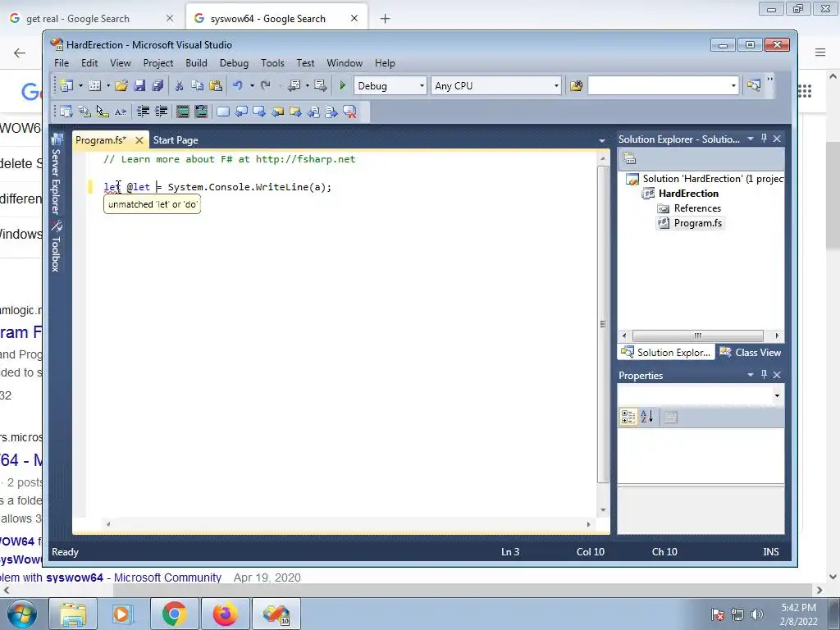Close the Program.fs tab

point(139,139)
